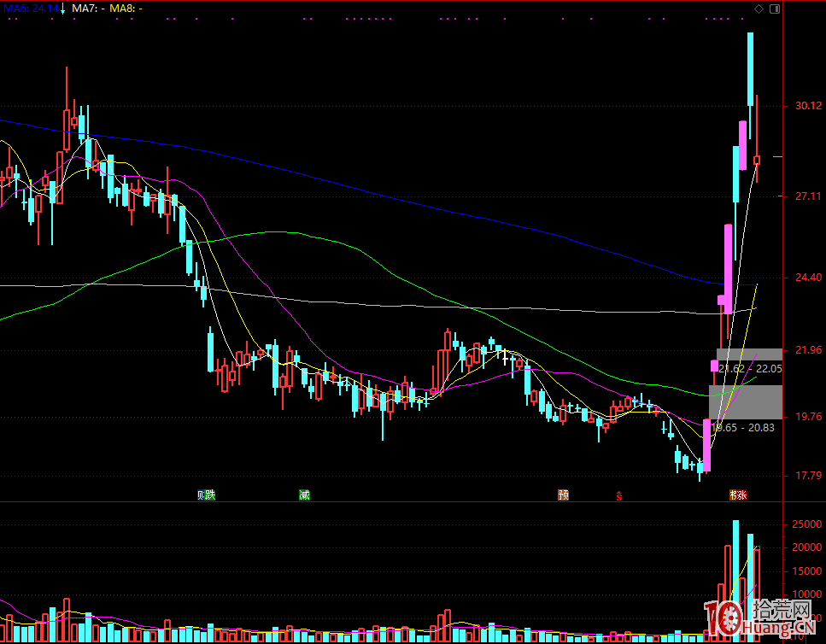826x644 pixels.
Task: Toggle the side panel layout icon
Action: 775,9
